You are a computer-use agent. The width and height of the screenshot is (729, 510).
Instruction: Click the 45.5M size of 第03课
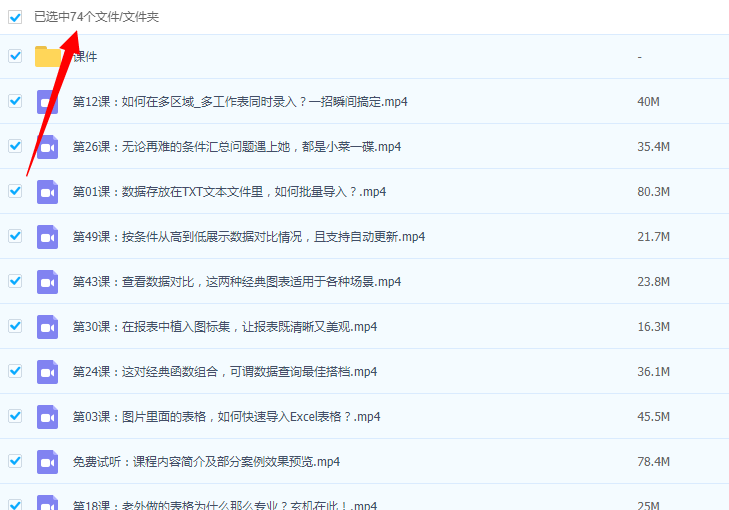tap(653, 417)
